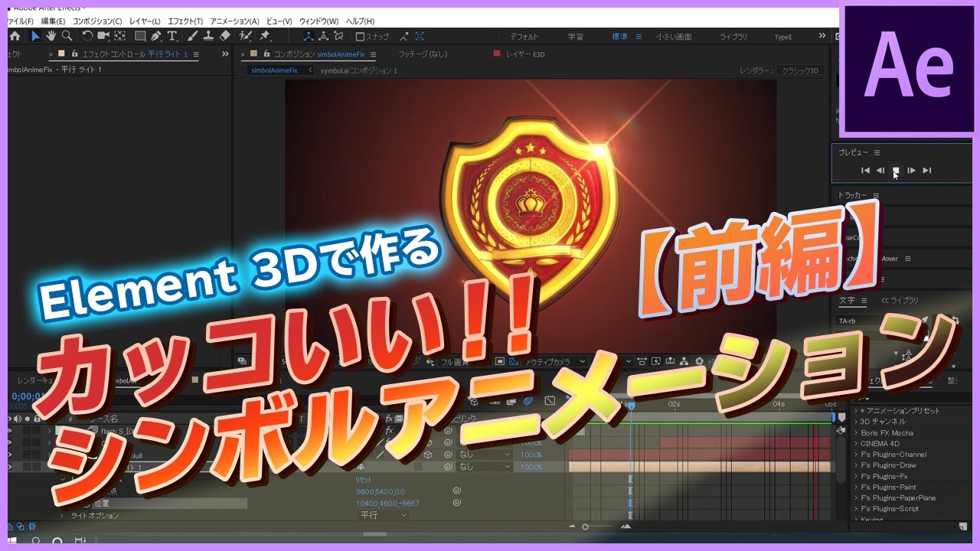The image size is (980, 551).
Task: Select the Pan Behind anchor point tool
Action: (x=120, y=36)
